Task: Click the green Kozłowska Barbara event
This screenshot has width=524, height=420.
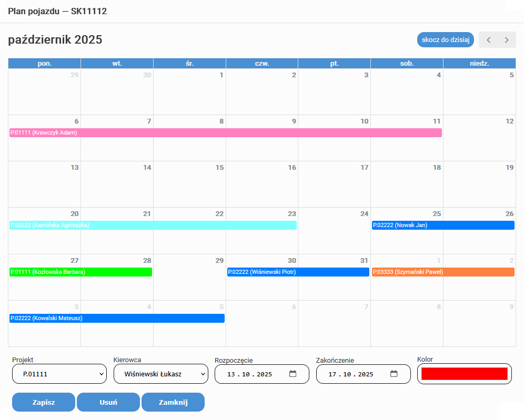Action: point(80,272)
